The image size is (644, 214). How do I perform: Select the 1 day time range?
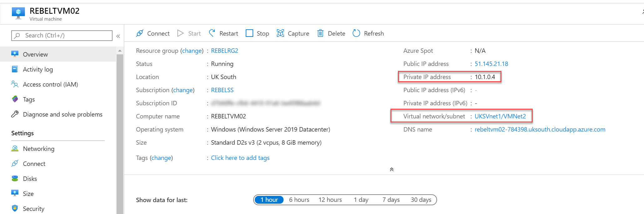pyautogui.click(x=361, y=200)
